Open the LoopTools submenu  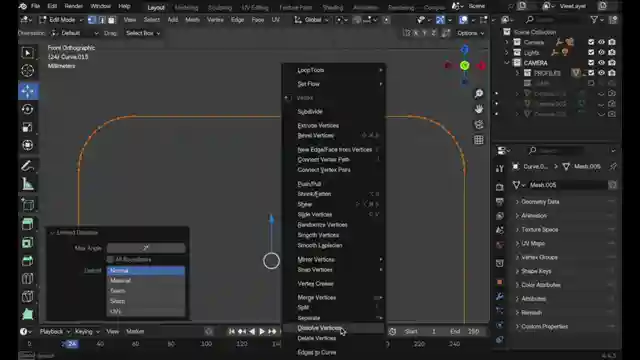tap(333, 70)
